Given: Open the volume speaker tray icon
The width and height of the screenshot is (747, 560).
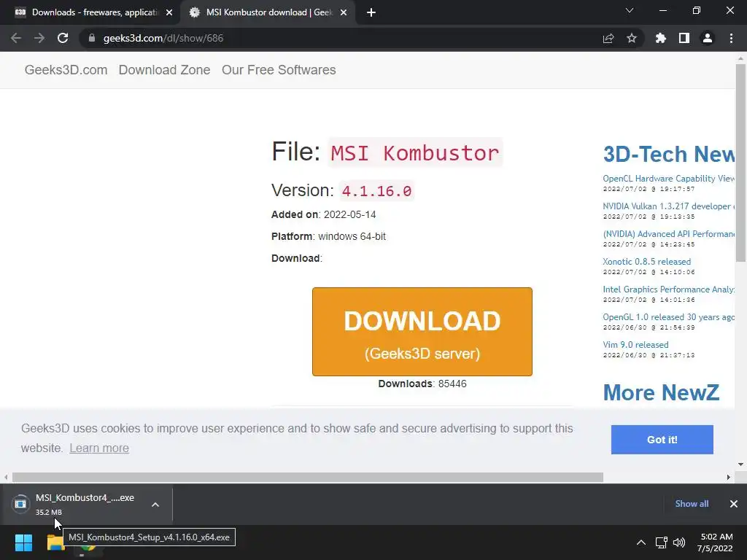Looking at the screenshot, I should [x=679, y=542].
